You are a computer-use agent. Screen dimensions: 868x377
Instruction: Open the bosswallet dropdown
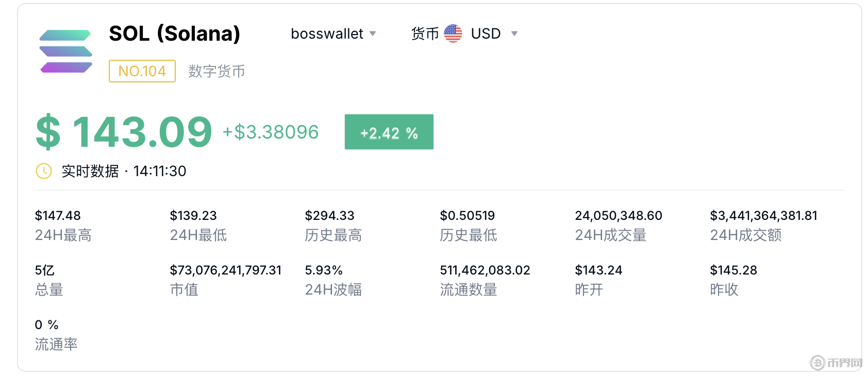333,33
